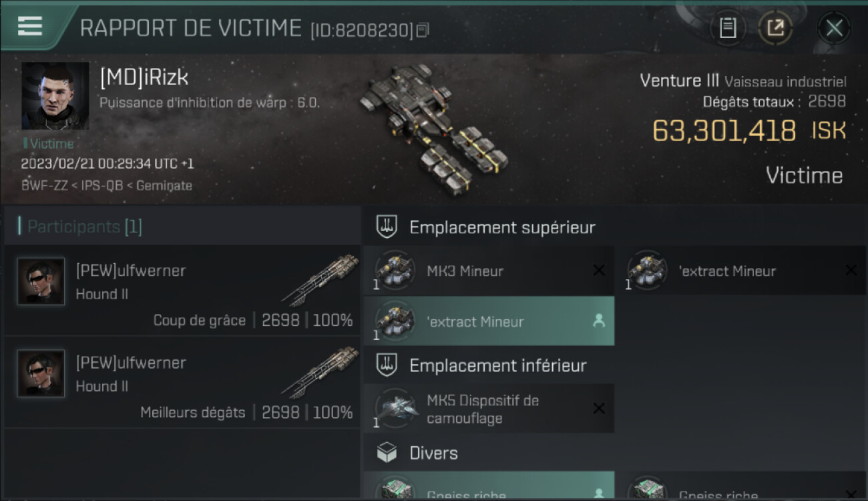This screenshot has height=501, width=868.
Task: Dismiss the MK3 Mineur X mark
Action: click(599, 271)
